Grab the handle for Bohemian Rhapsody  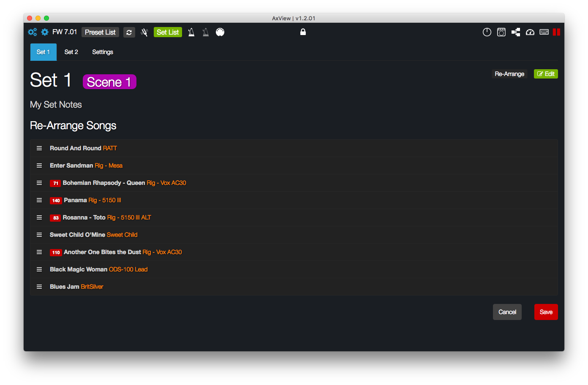click(x=39, y=183)
